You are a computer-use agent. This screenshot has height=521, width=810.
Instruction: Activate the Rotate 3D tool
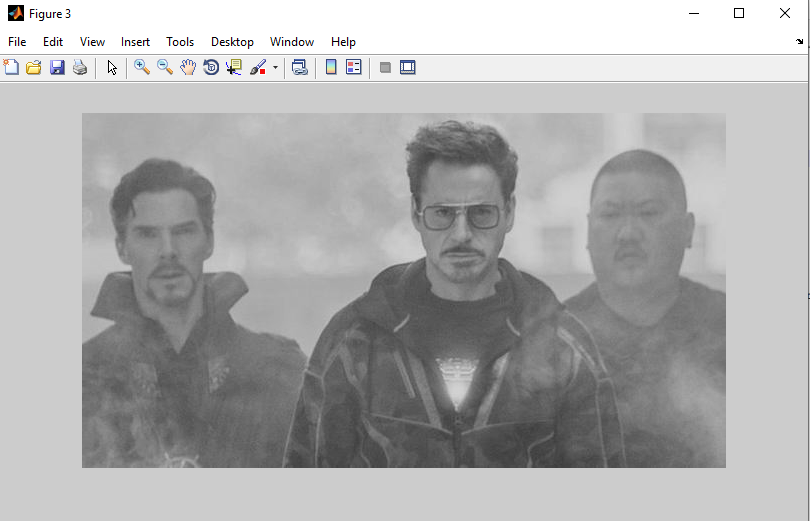coord(211,68)
